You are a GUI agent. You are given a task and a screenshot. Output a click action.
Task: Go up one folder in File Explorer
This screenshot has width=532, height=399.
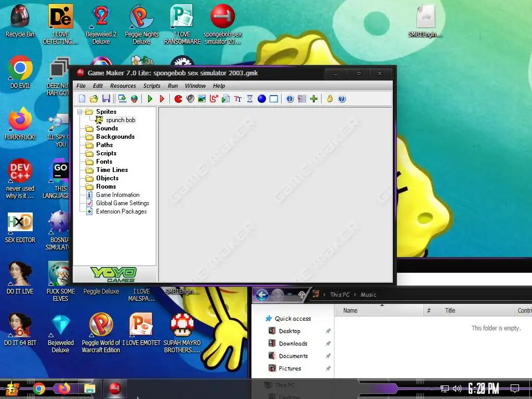pos(301,295)
